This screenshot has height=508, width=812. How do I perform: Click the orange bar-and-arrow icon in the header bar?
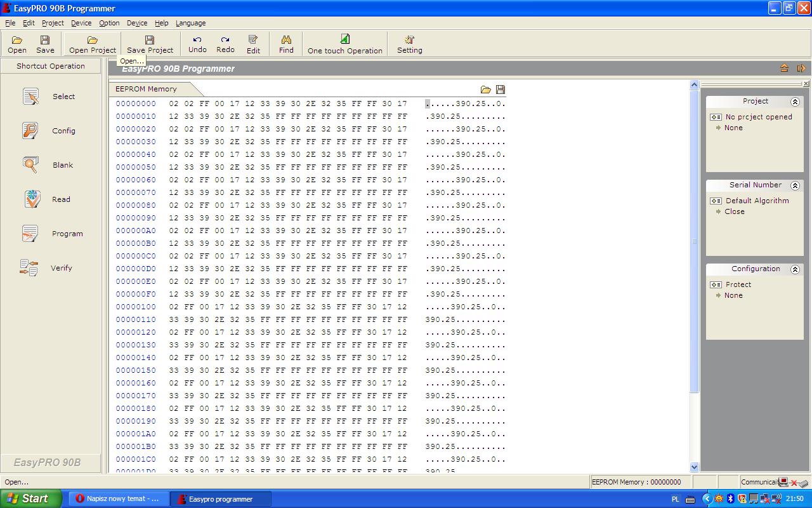(801, 69)
